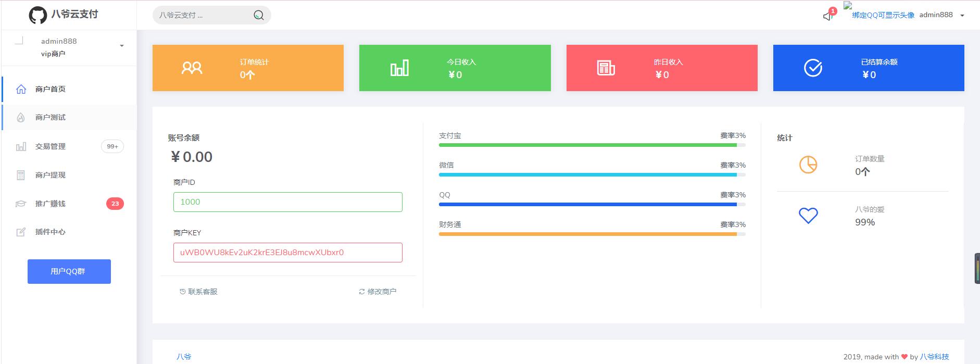This screenshot has height=364, width=980.
Task: Click the 账号余额 heading
Action: (184, 138)
